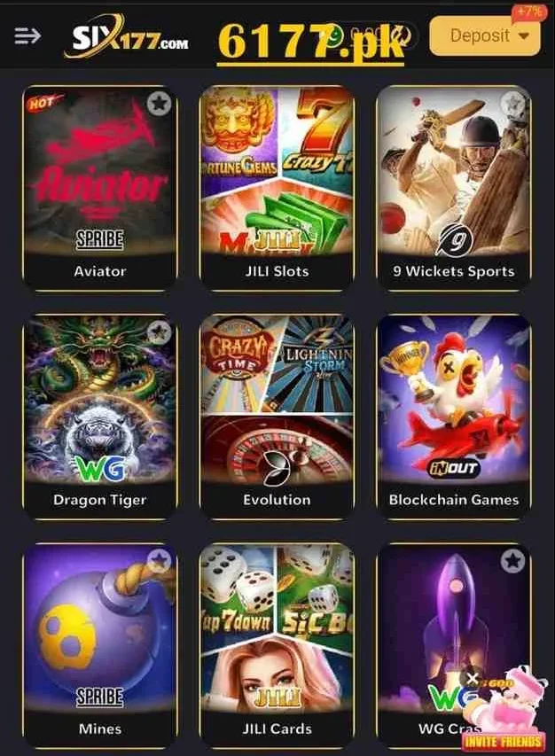Expand the Deposit dropdown arrow
The width and height of the screenshot is (555, 756).
[x=524, y=35]
